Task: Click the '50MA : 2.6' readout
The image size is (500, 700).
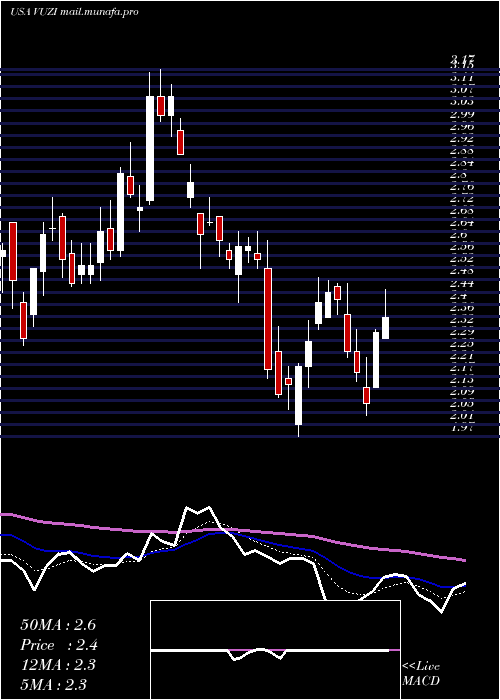Action: 58,625
